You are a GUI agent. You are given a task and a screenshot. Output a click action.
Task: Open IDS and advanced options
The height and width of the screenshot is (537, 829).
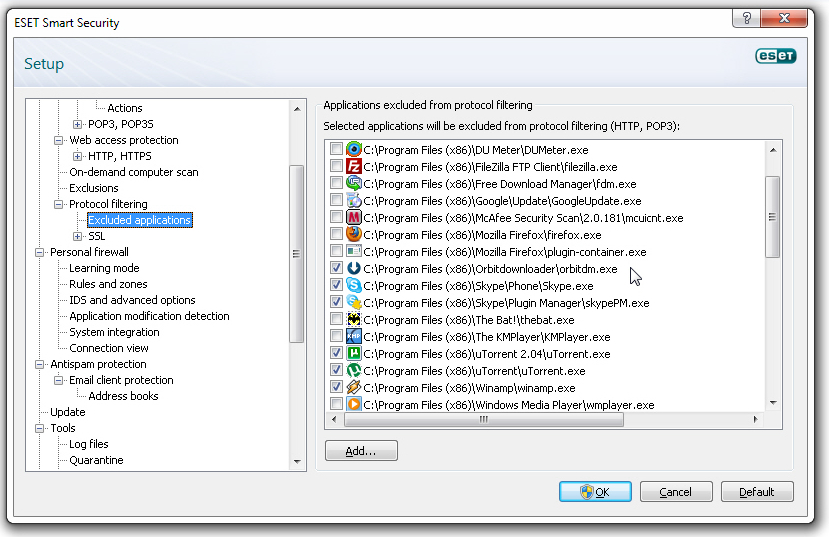pyautogui.click(x=132, y=300)
